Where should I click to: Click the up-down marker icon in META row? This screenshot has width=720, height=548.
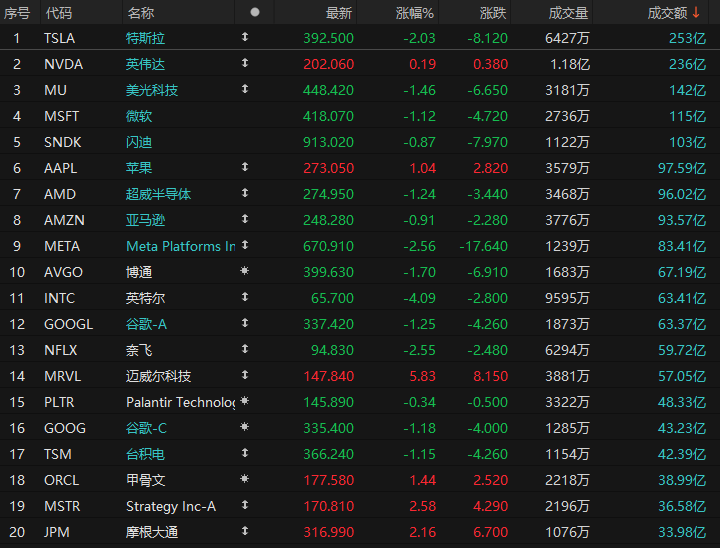click(245, 245)
